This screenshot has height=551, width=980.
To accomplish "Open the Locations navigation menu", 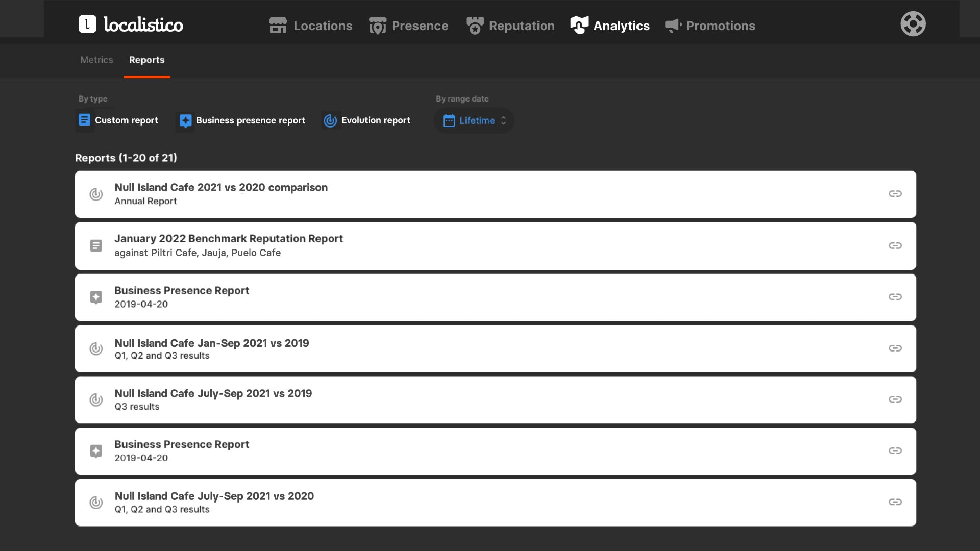I will (x=310, y=26).
